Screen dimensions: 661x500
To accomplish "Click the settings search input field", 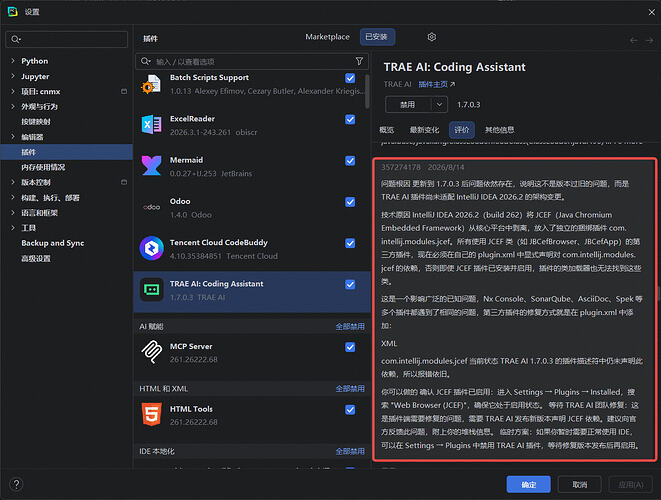I will [67, 39].
